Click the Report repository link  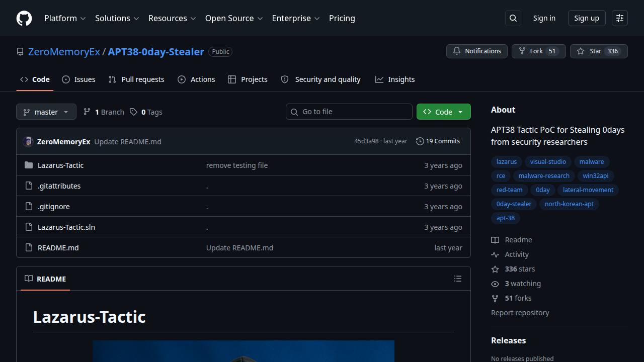pyautogui.click(x=520, y=313)
